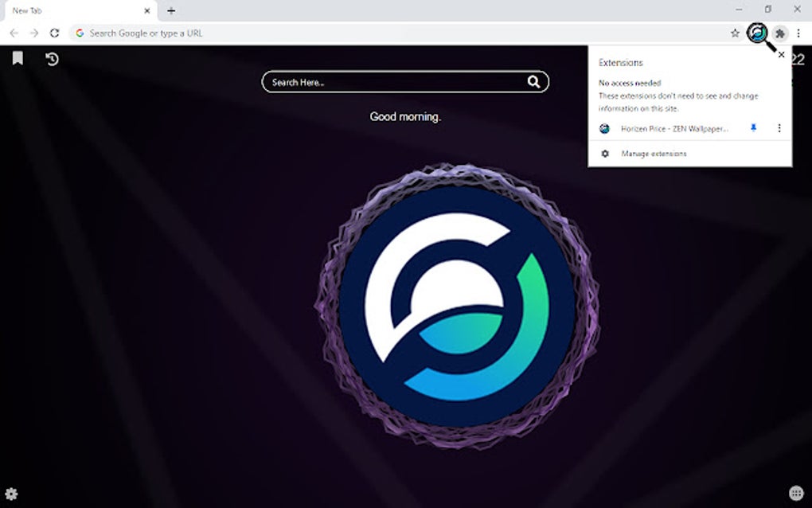This screenshot has height=508, width=812.
Task: Go back to the previous page
Action: coord(14,33)
